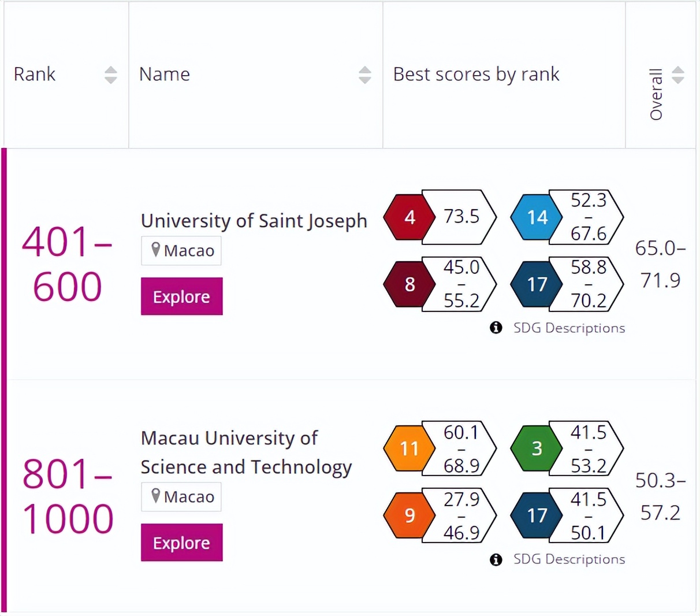Explore Macau University of Science and Technology

[181, 543]
